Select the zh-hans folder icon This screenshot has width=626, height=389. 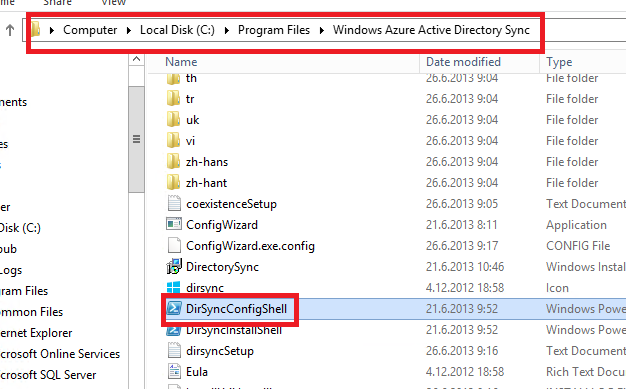(x=173, y=162)
